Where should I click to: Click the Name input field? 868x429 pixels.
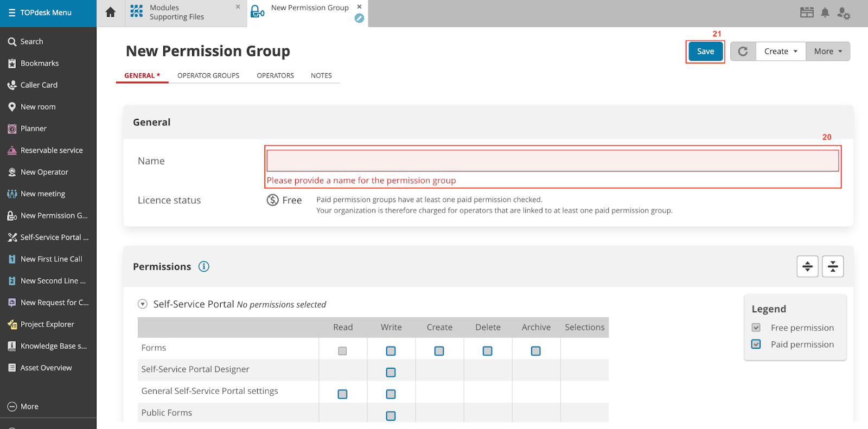tap(552, 161)
